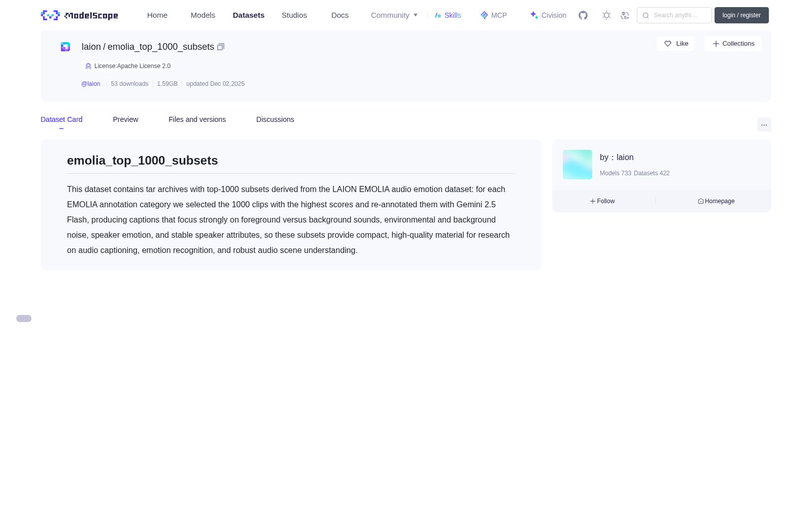Click the 'License:Apache License 2.0' tag
The image size is (812, 508).
[x=127, y=66]
